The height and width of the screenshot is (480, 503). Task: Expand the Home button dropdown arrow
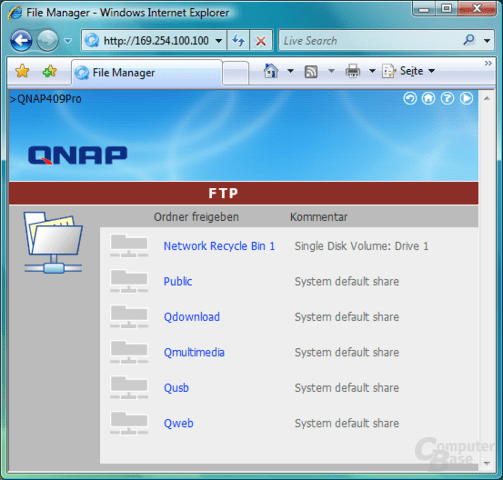[x=290, y=71]
